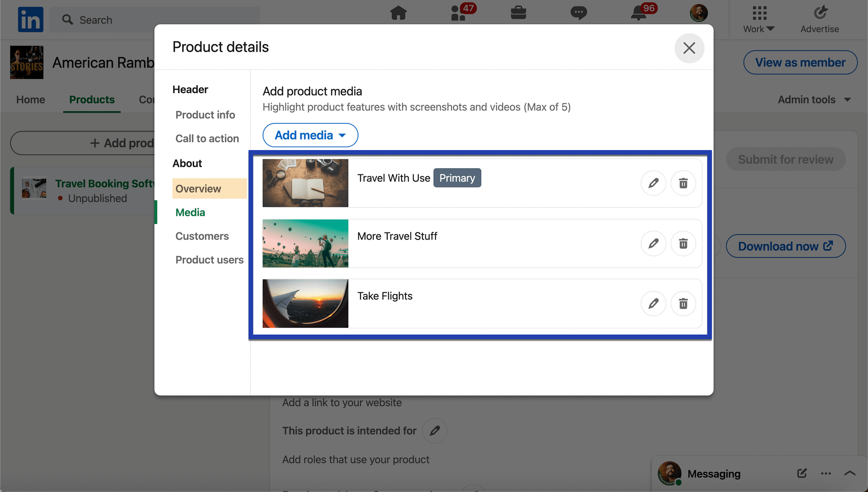Edit the Take Flights media entry
Viewport: 868px width, 492px height.
click(654, 304)
